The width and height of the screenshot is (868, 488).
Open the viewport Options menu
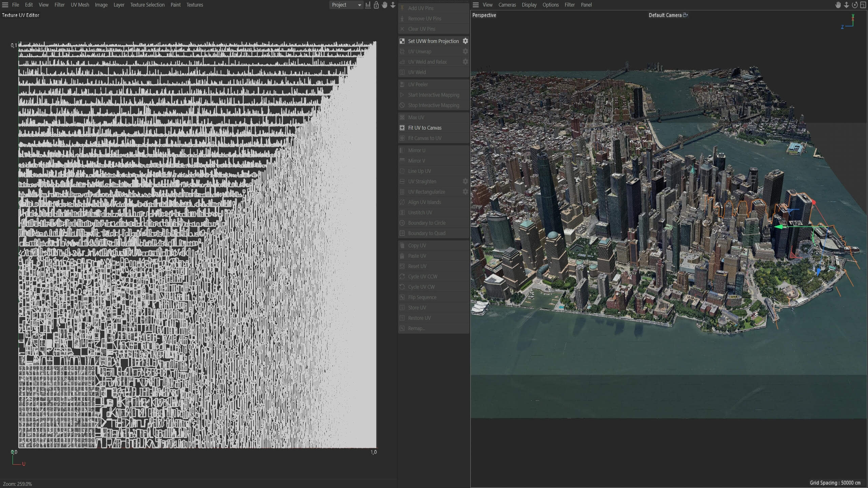point(550,5)
